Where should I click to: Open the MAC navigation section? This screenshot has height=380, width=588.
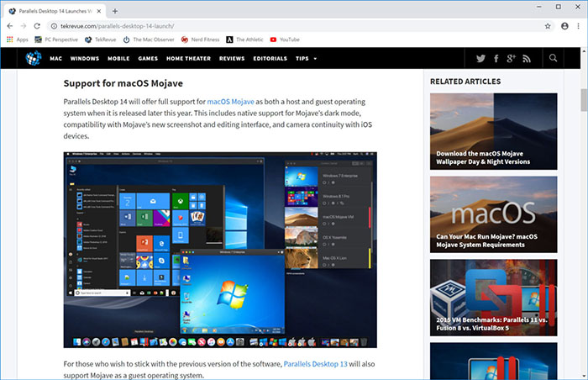56,59
